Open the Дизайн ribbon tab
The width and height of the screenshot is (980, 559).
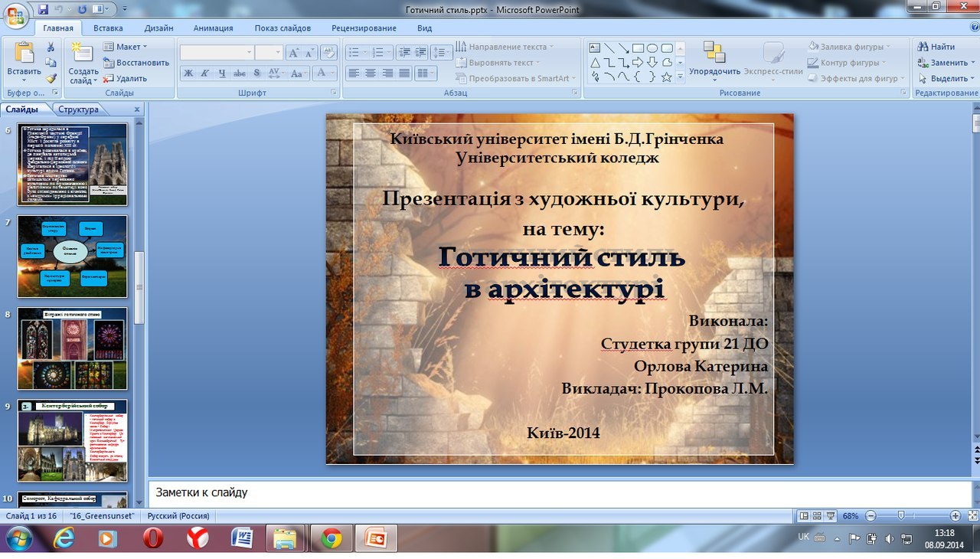[158, 28]
